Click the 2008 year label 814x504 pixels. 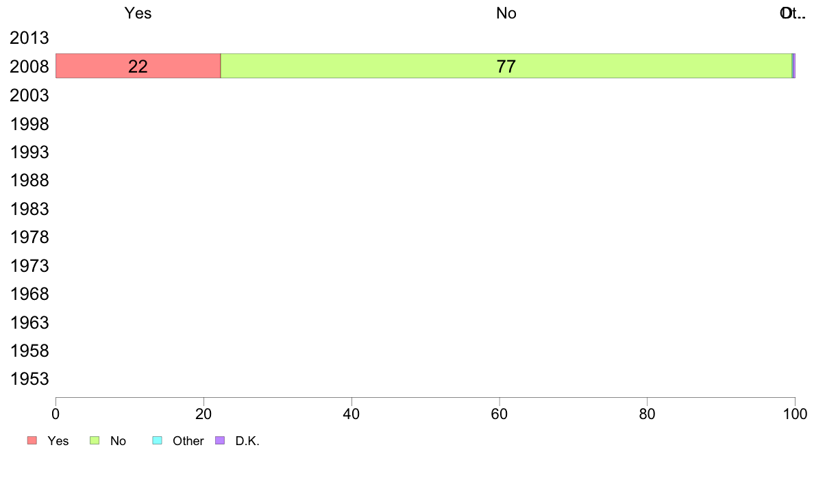(x=29, y=66)
